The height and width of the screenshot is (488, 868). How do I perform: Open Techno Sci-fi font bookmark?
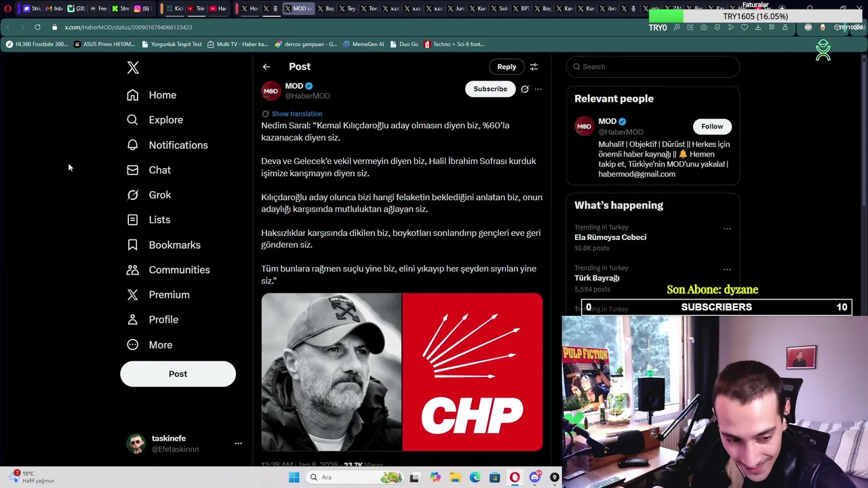pos(454,44)
